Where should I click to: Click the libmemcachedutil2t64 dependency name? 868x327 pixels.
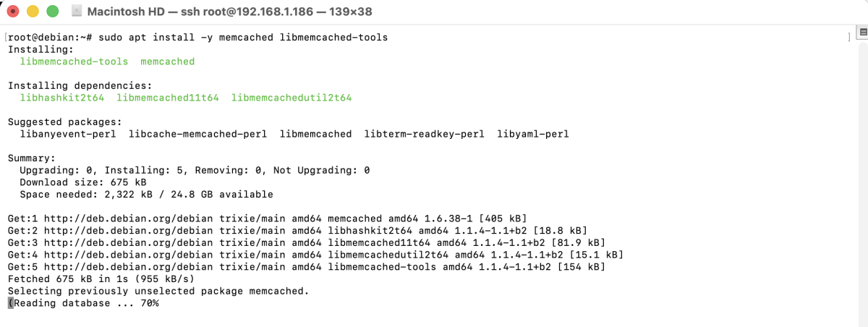pyautogui.click(x=292, y=98)
